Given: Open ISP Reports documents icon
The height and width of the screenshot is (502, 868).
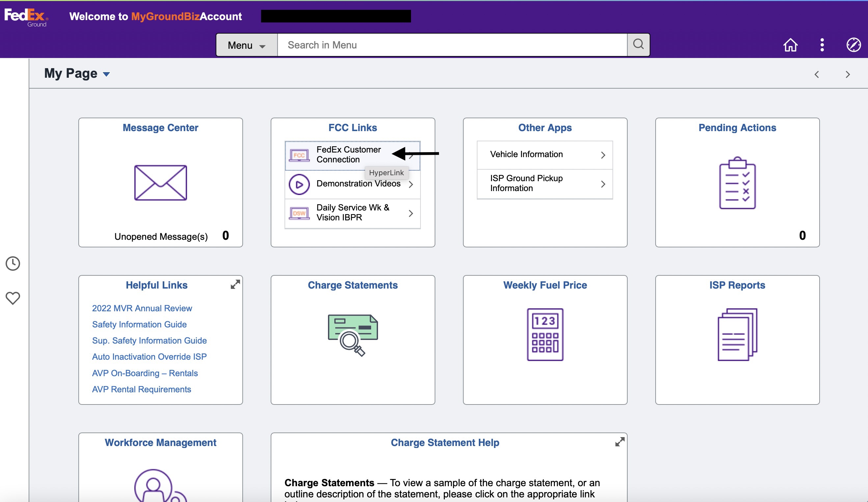Looking at the screenshot, I should click(x=737, y=334).
